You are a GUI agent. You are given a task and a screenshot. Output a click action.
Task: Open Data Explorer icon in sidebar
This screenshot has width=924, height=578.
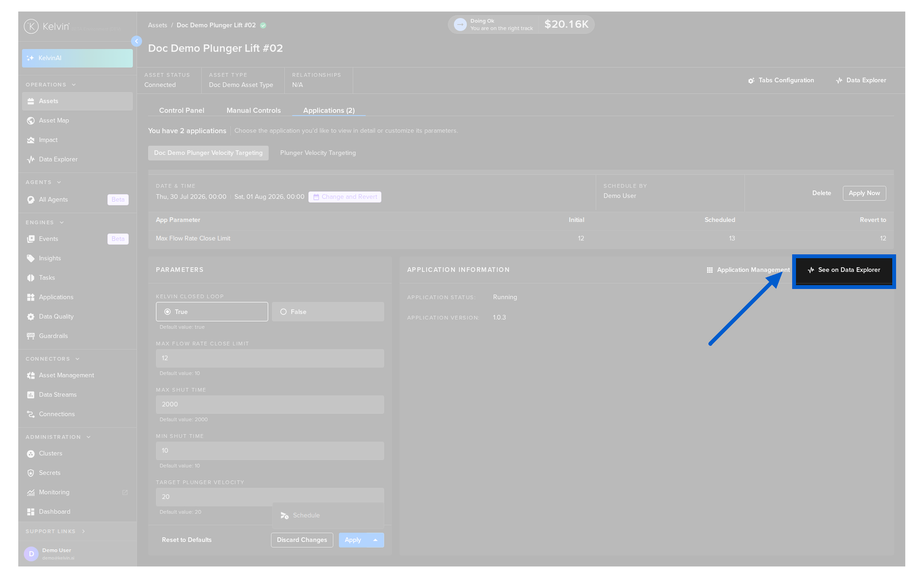point(31,159)
